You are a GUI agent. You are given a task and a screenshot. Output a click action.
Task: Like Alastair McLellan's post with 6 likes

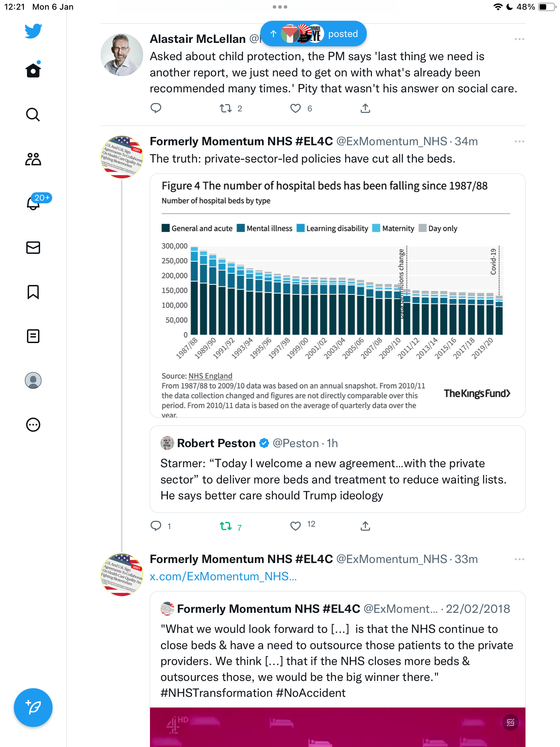296,109
